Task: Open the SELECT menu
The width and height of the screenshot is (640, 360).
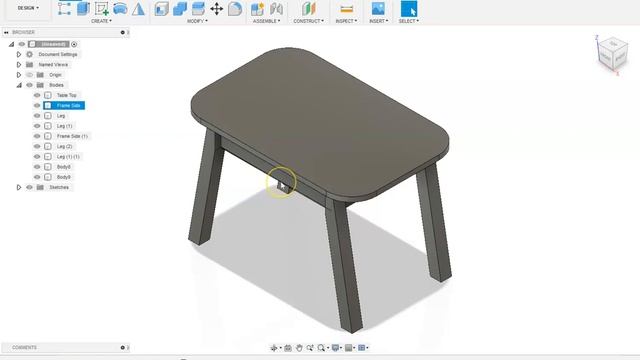Action: point(409,21)
